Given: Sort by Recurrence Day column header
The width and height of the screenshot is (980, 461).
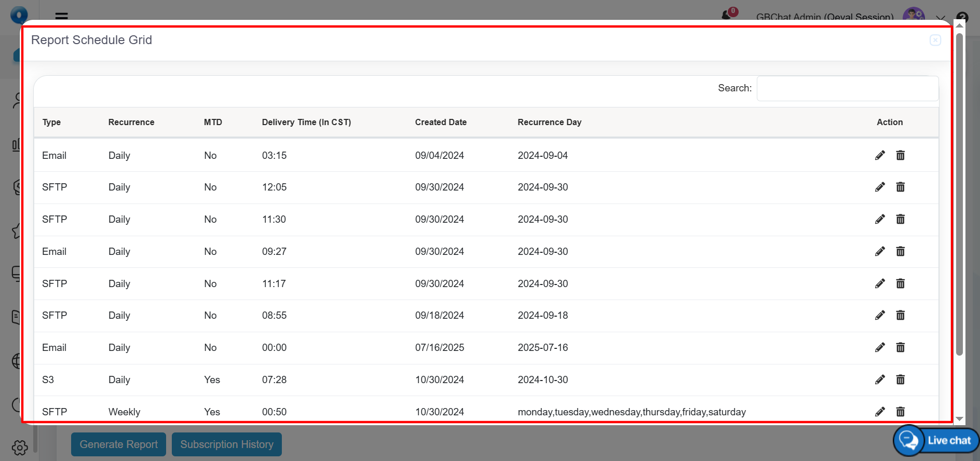Looking at the screenshot, I should coord(549,122).
